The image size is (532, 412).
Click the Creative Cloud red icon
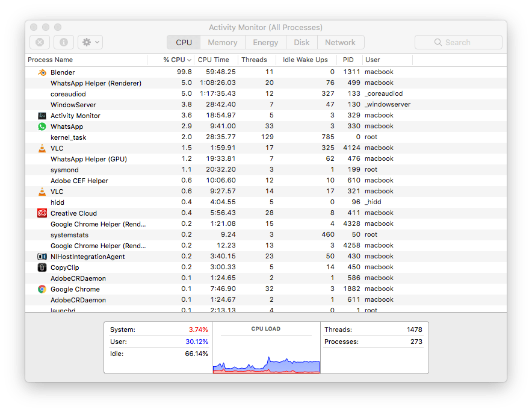click(x=42, y=213)
